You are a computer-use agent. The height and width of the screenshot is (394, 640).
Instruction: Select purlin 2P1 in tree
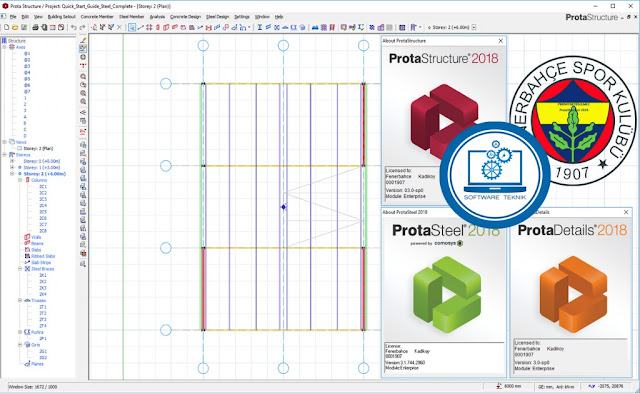43,338
